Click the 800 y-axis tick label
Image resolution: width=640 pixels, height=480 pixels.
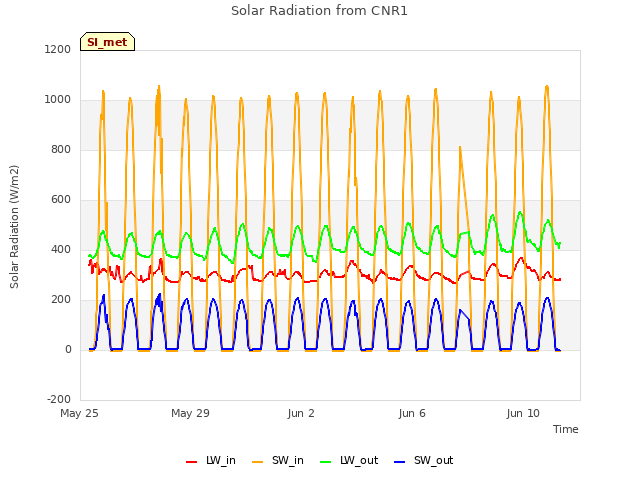[x=61, y=149]
